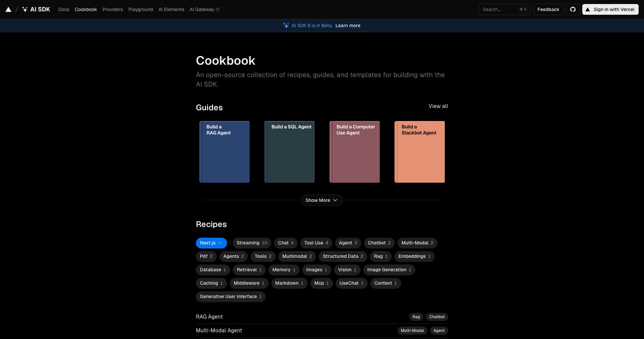The image size is (644, 339).
Task: Toggle the Agent 3 filter tag
Action: click(x=348, y=243)
